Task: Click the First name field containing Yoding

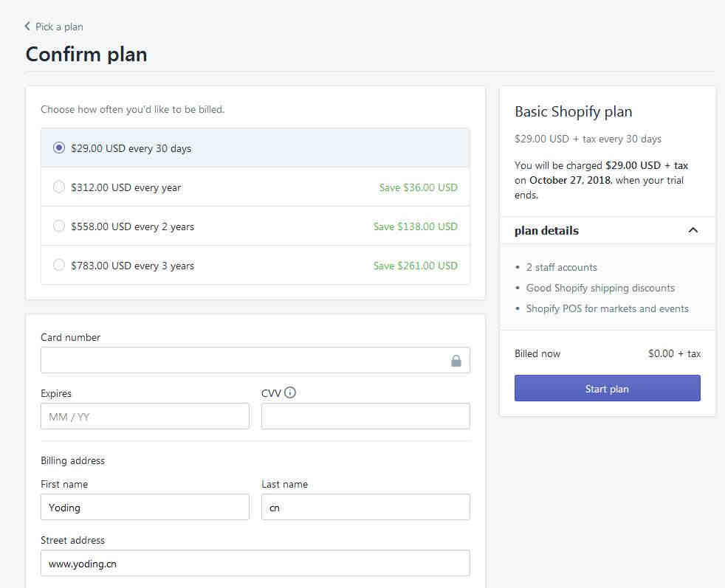Action: [145, 507]
